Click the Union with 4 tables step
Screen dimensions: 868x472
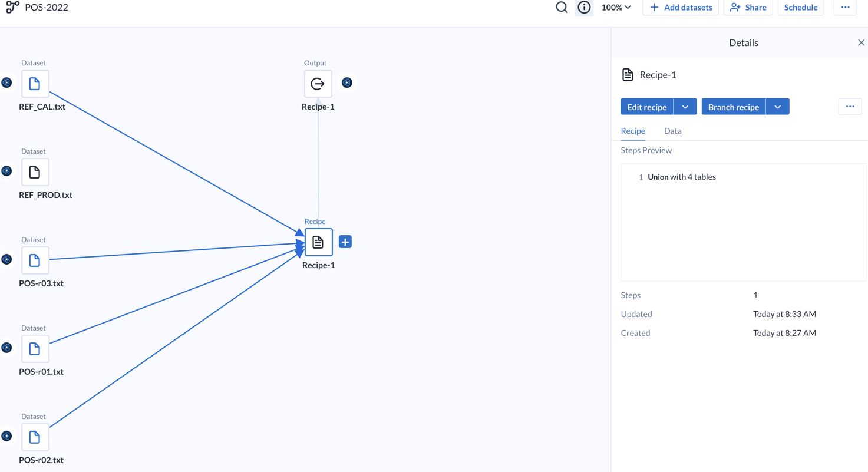[x=681, y=177]
